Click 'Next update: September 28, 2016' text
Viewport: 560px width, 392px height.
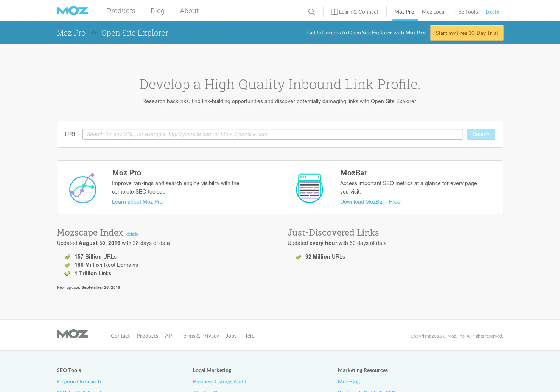tap(88, 287)
